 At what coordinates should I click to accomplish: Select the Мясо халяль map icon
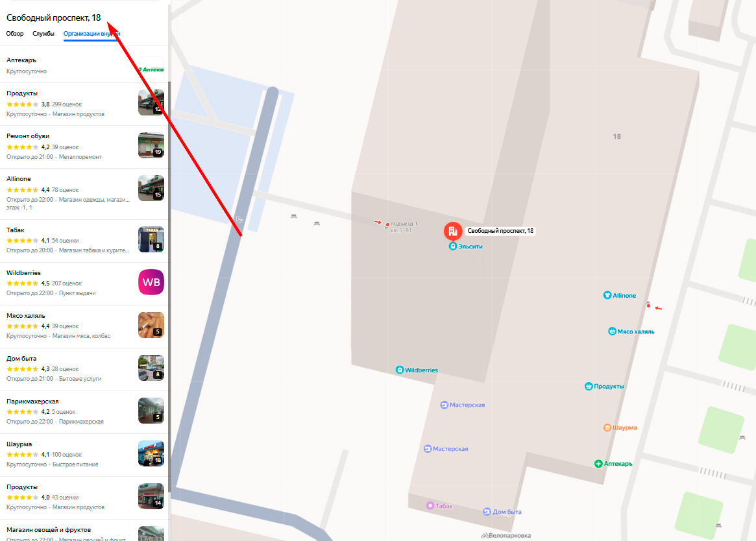[613, 331]
